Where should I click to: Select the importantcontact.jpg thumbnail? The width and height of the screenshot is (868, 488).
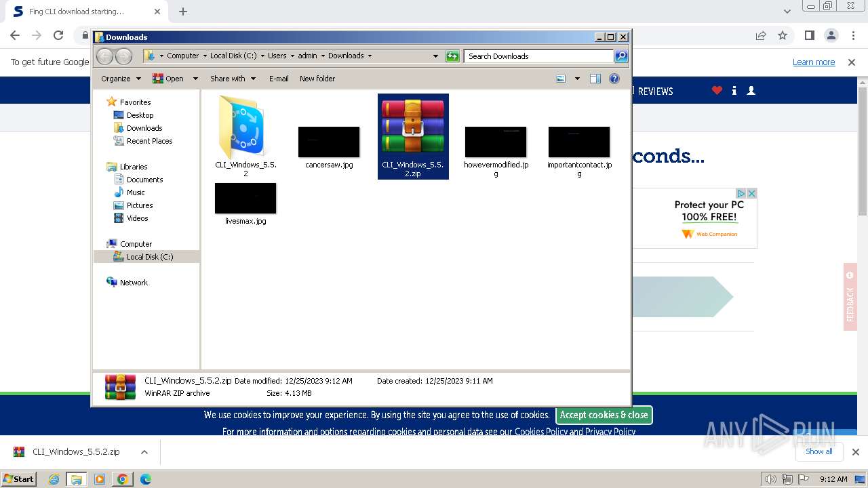(x=579, y=142)
